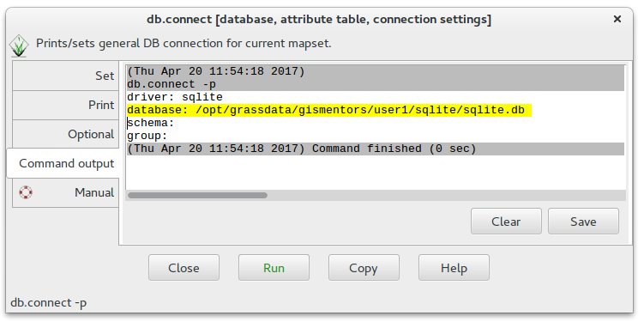Click the lifebuoy icon beside Manual
Screen dimensions: 644x322
tap(26, 192)
